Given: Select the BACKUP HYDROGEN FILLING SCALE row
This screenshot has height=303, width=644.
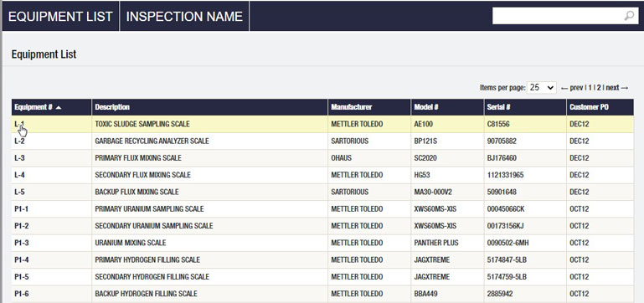Looking at the screenshot, I should tap(322, 294).
